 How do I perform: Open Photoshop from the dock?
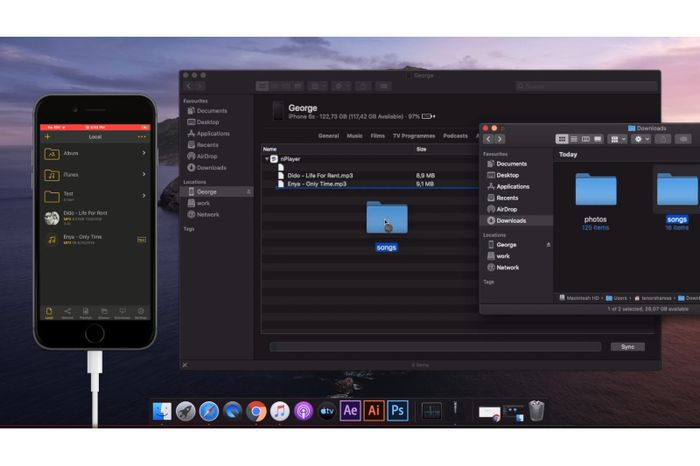coord(397,411)
